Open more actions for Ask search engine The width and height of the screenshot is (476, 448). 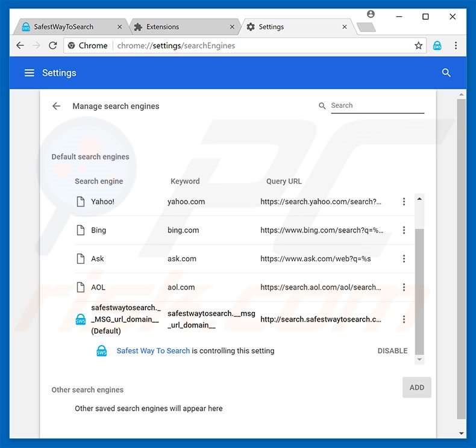(x=404, y=259)
